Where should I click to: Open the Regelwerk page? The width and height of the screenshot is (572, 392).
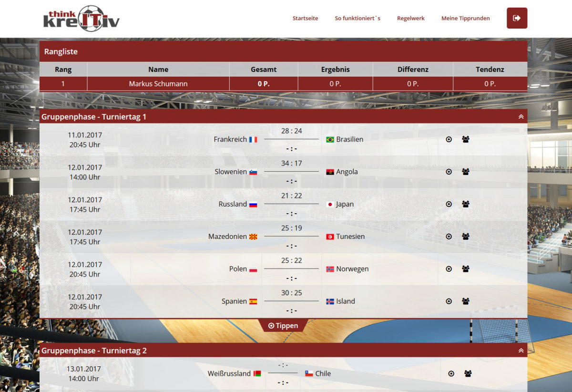(411, 18)
